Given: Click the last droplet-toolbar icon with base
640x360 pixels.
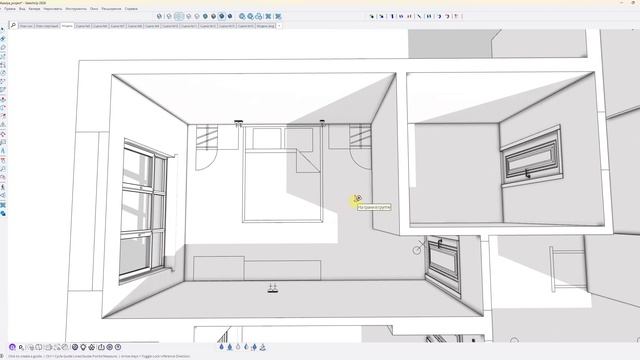Looking at the screenshot, I should (263, 347).
